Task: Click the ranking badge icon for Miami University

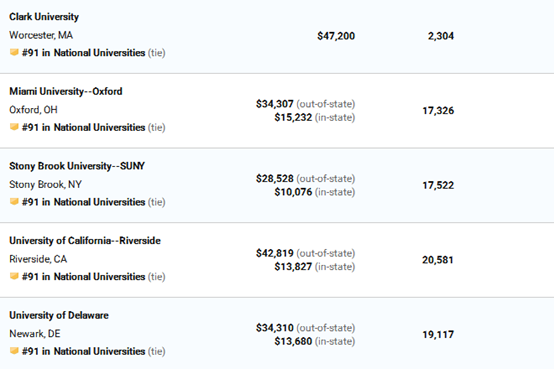Action: 14,127
